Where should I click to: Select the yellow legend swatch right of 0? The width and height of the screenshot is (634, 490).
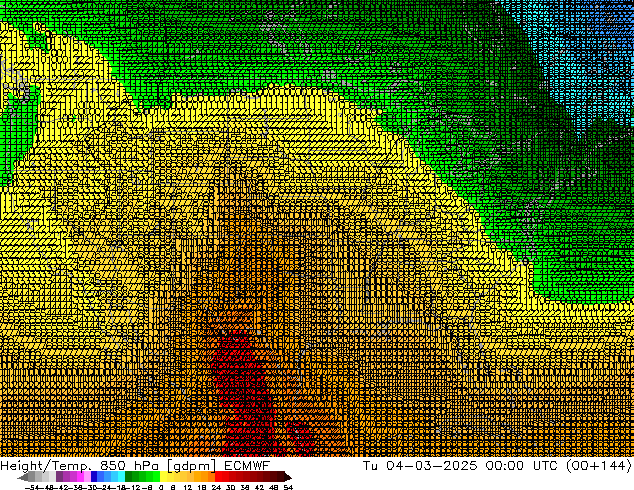pos(163,477)
